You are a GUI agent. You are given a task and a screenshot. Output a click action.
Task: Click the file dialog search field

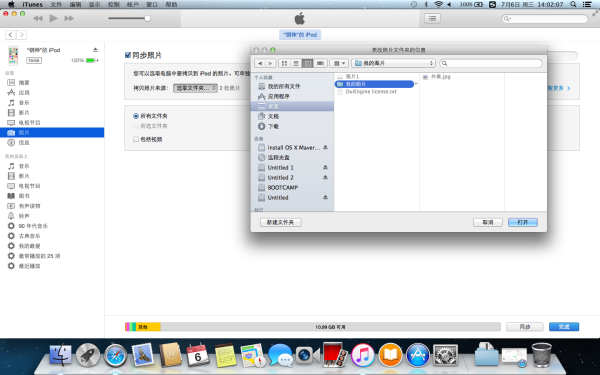point(491,63)
